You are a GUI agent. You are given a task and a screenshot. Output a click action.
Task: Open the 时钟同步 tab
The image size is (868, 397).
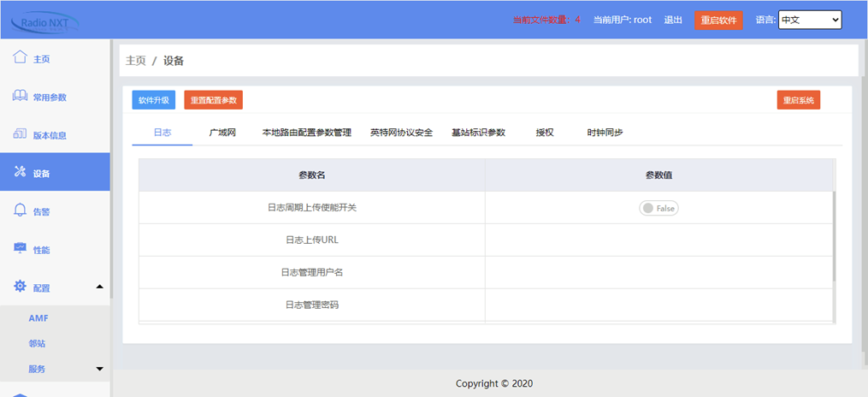click(605, 133)
